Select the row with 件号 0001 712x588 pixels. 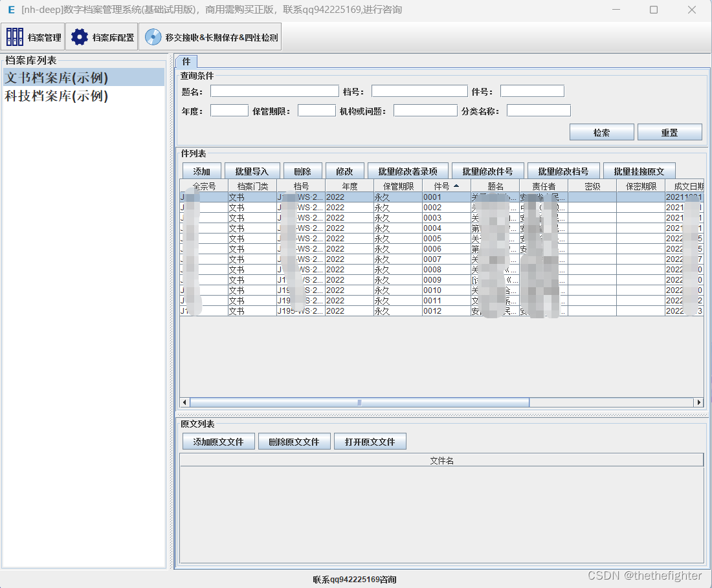coord(442,197)
